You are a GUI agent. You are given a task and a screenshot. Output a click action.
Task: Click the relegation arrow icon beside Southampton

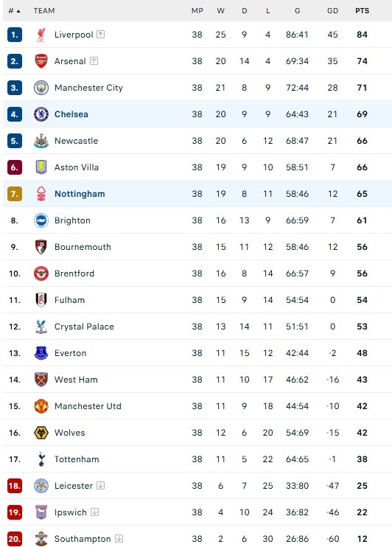119,538
